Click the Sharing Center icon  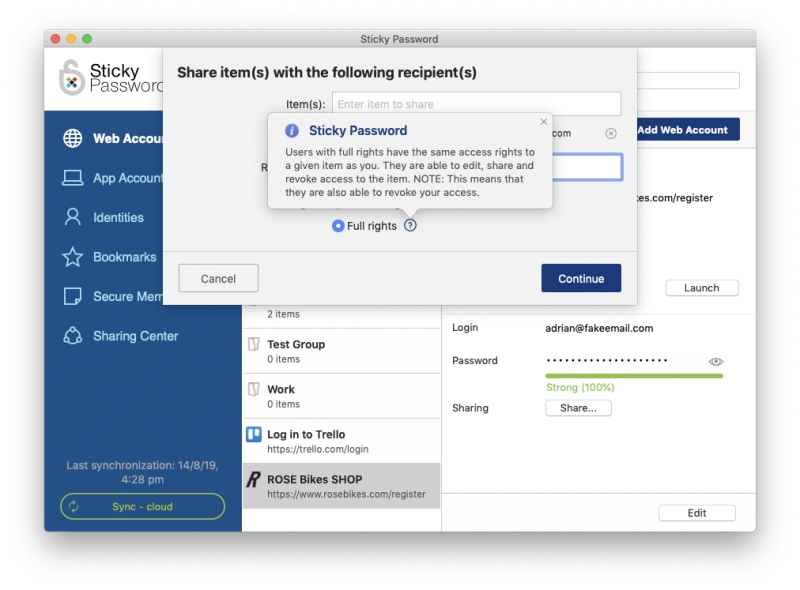point(72,336)
